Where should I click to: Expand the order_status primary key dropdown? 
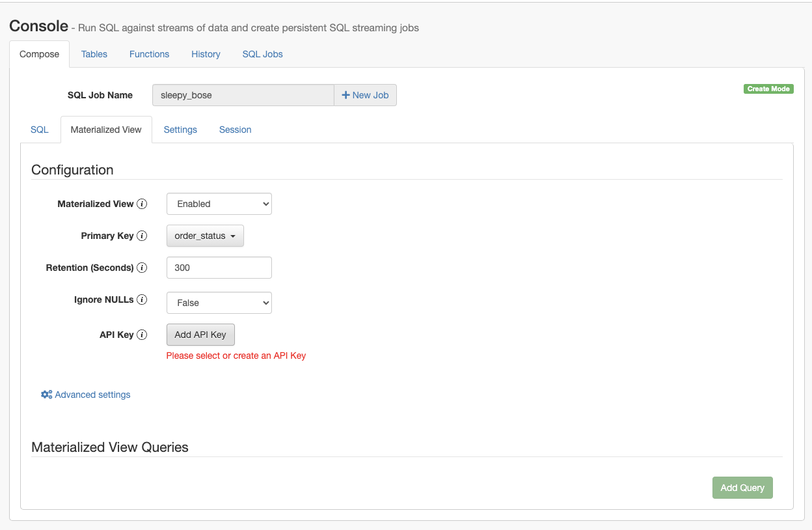coord(205,236)
